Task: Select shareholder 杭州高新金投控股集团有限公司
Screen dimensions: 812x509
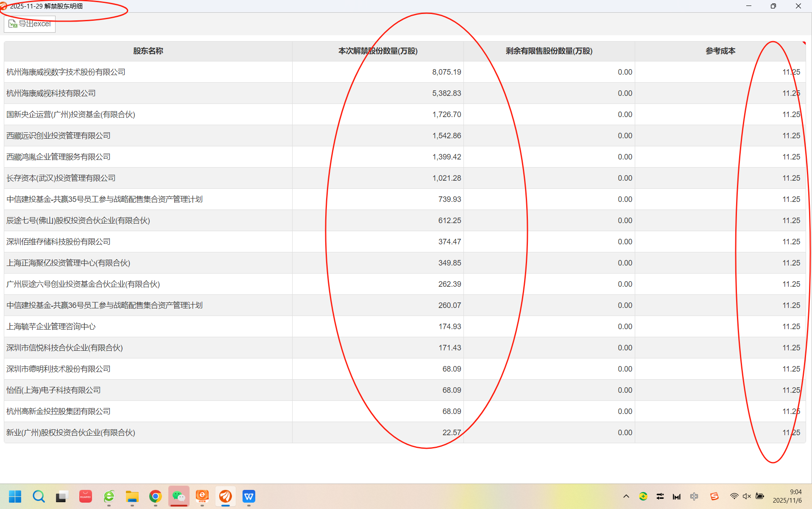Action: point(59,411)
